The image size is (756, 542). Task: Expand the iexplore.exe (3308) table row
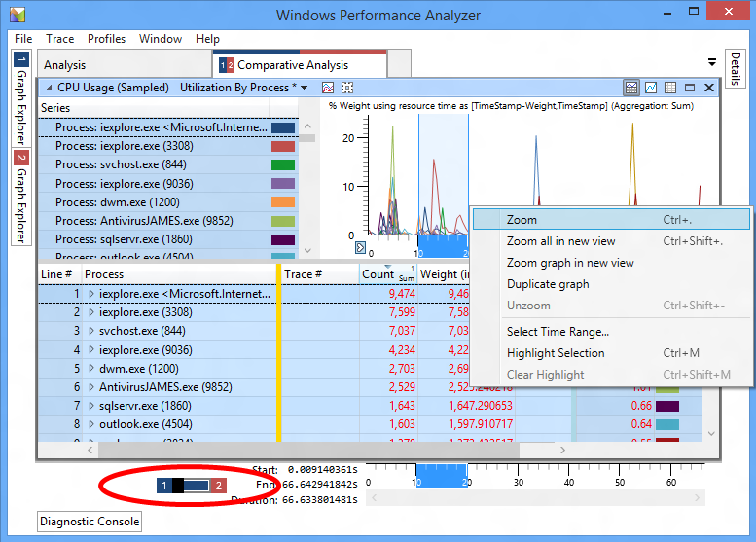(x=91, y=312)
